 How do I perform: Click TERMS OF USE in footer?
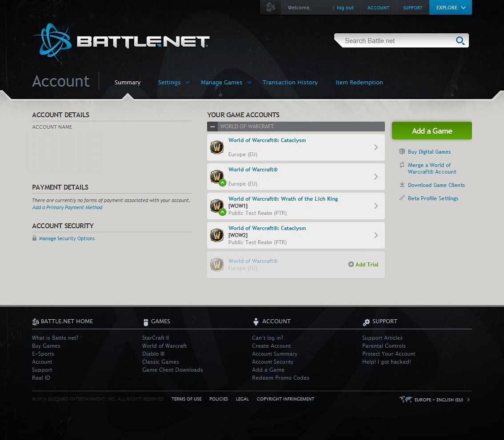[186, 399]
